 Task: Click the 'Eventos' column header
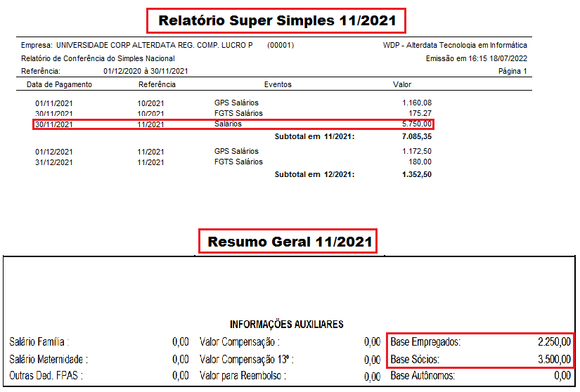278,84
